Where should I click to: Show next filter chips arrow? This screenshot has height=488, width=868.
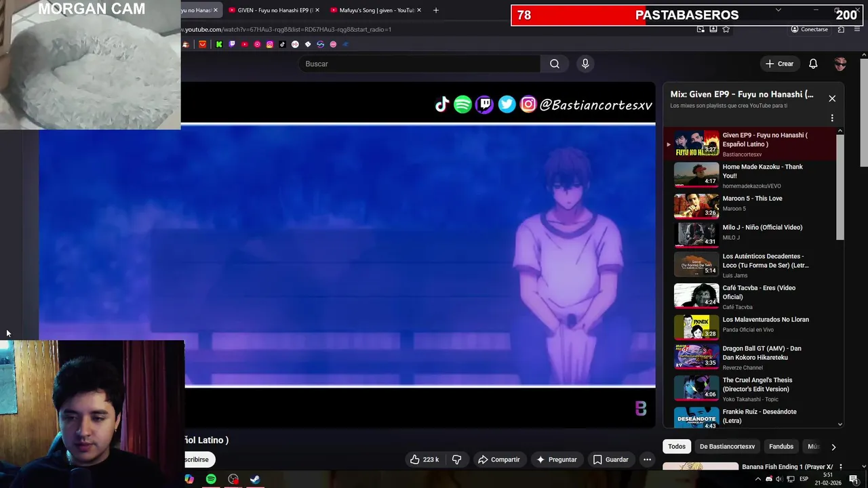(x=833, y=447)
